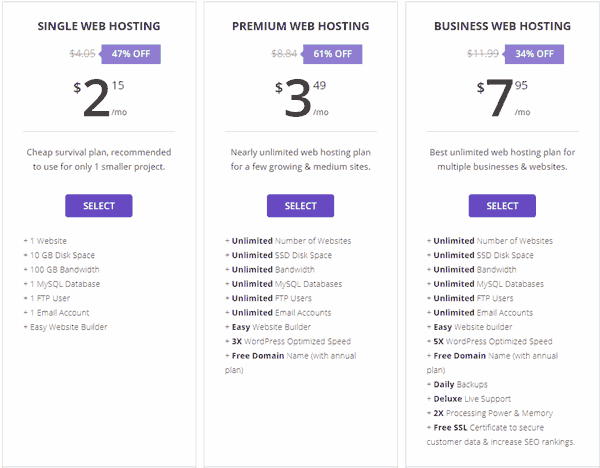This screenshot has width=600, height=468.
Task: Click the crossed-out $11.99 original price
Action: (x=485, y=55)
